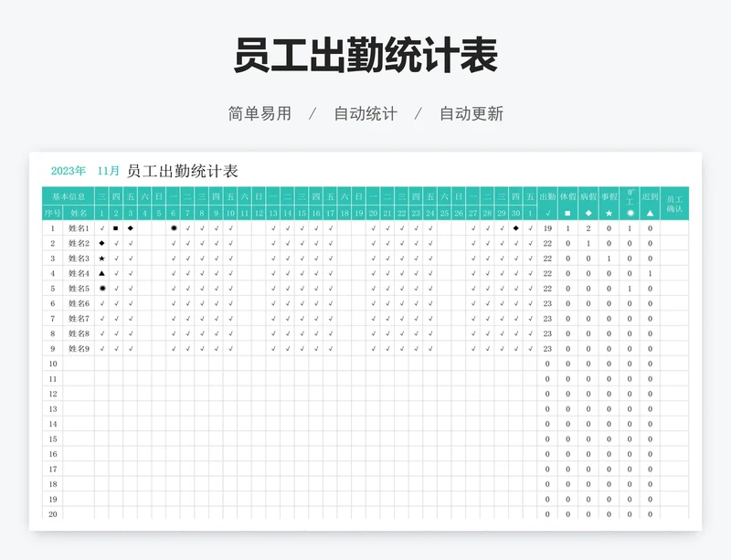Select the diamond in 姓名2's day 1 cell
Screen dimensions: 731x560
point(101,243)
